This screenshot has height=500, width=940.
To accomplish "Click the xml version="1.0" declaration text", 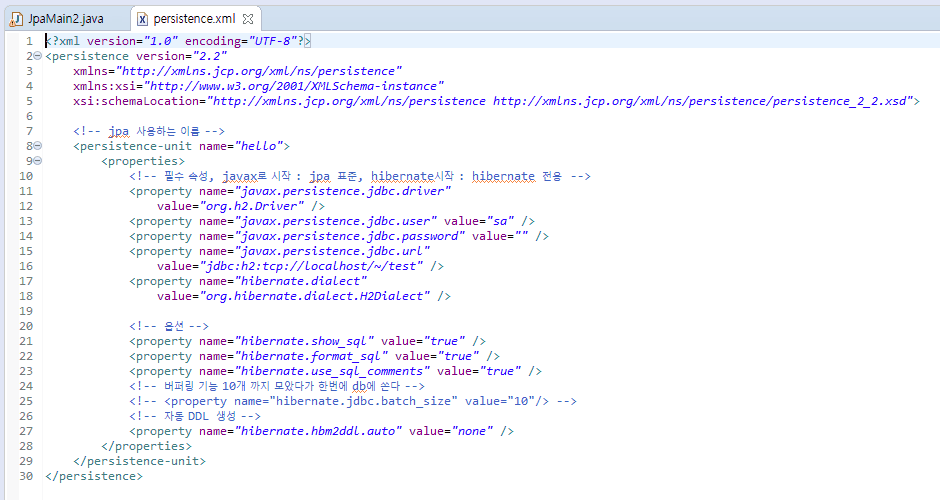I will click(178, 41).
